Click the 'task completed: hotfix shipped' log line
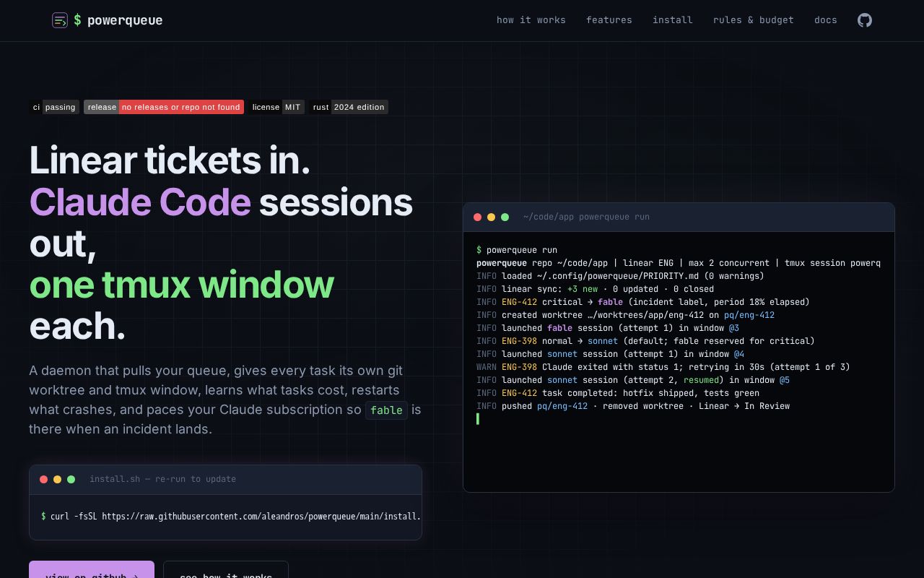Image resolution: width=924 pixels, height=578 pixels. tap(618, 393)
